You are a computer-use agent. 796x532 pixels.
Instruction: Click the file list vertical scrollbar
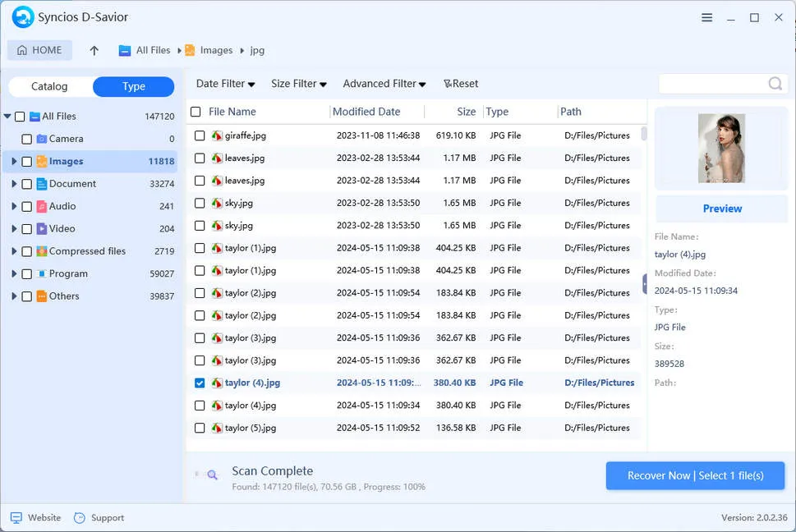click(644, 134)
